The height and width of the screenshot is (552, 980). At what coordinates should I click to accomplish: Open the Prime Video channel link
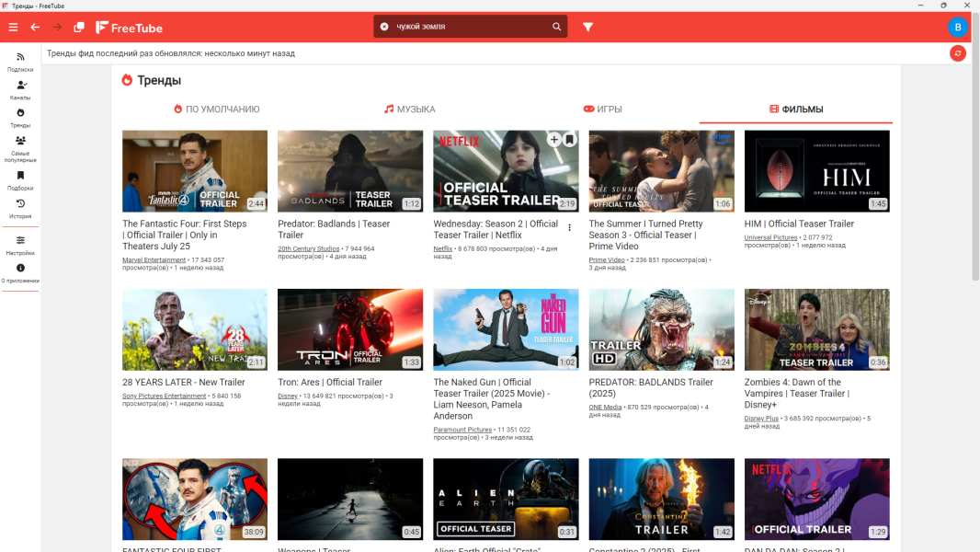(607, 260)
